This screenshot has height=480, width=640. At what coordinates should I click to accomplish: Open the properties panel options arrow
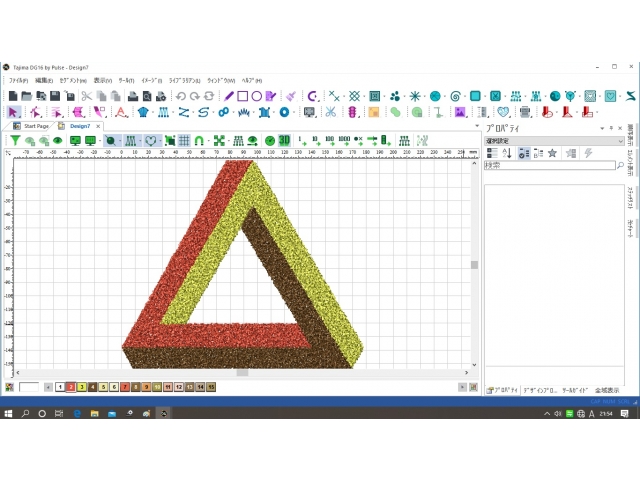(602, 128)
